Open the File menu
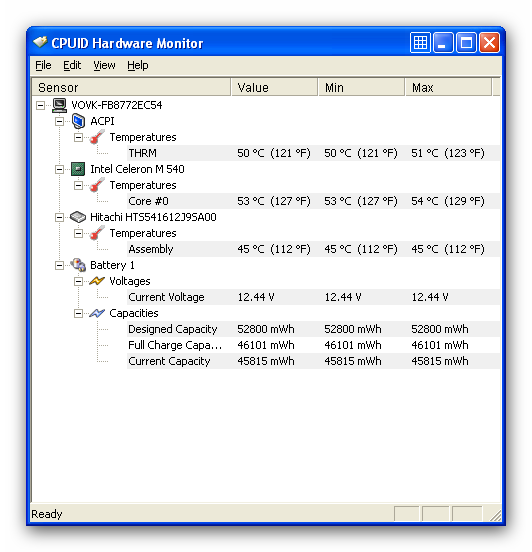The height and width of the screenshot is (552, 532). pos(43,65)
